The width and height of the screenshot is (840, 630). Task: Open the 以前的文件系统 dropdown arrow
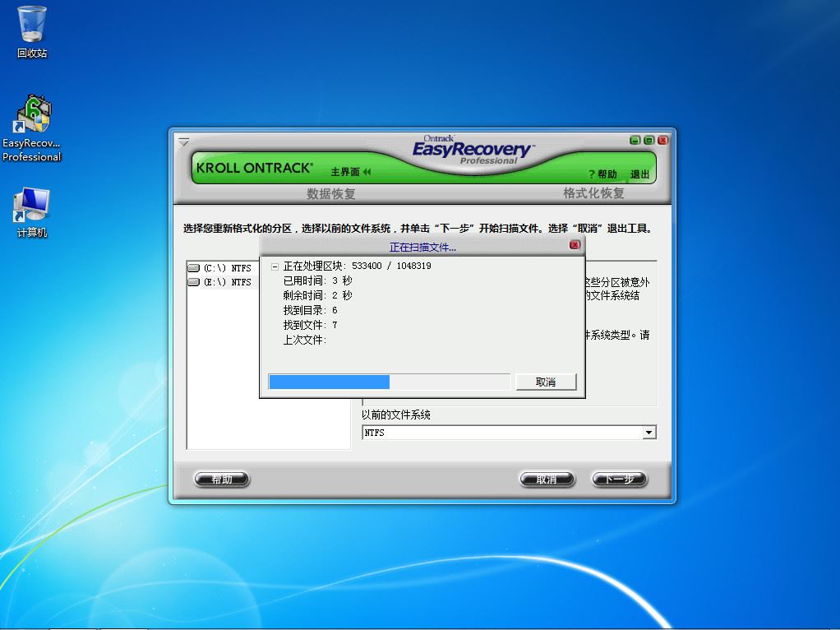pyautogui.click(x=648, y=432)
